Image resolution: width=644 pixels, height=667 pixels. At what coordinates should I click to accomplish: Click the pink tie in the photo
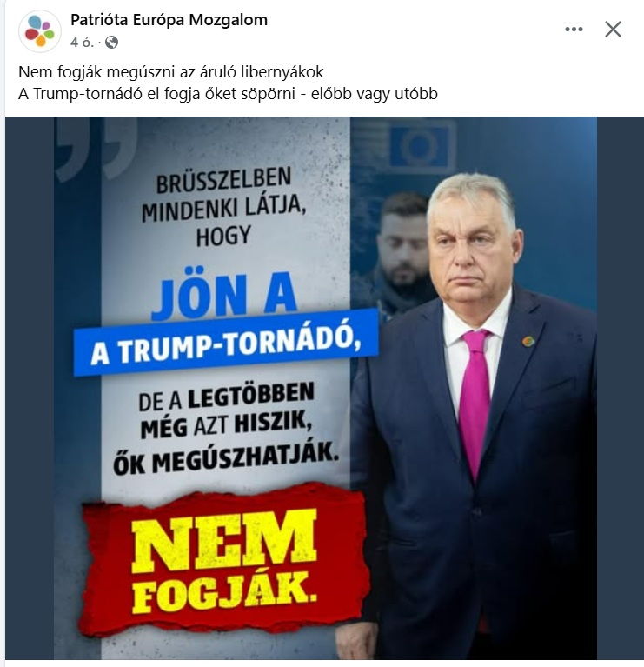coord(475,396)
